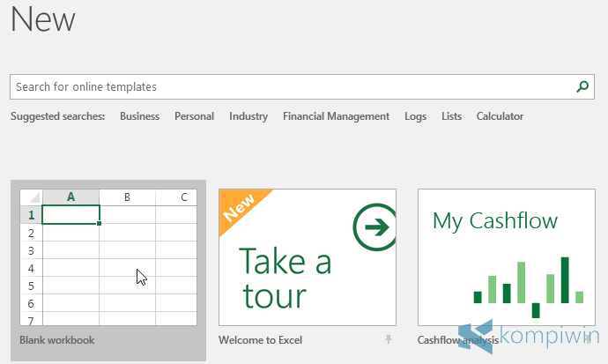
Task: Pin the Cashflow analysis template
Action: click(586, 339)
